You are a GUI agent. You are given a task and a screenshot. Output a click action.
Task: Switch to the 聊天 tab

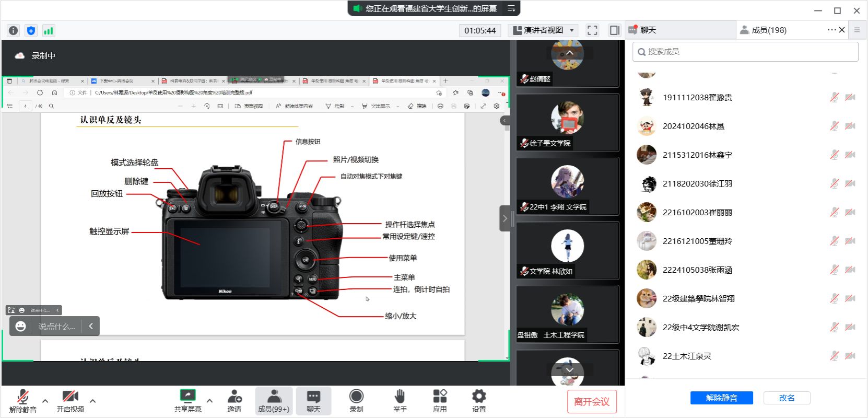coord(648,30)
